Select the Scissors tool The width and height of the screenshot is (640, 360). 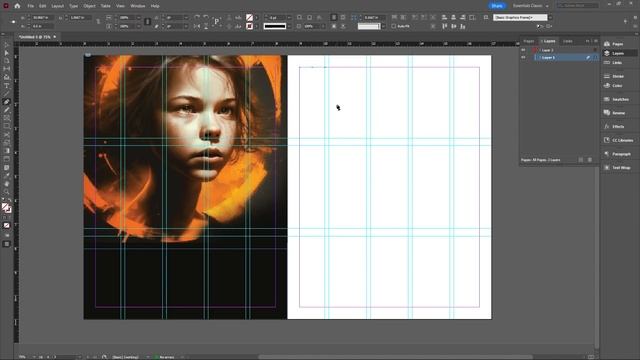pyautogui.click(x=7, y=135)
